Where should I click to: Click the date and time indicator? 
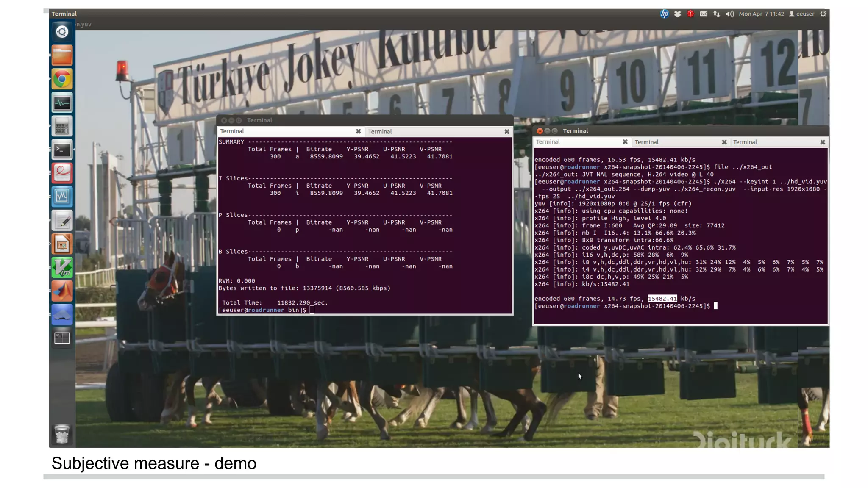(x=761, y=14)
